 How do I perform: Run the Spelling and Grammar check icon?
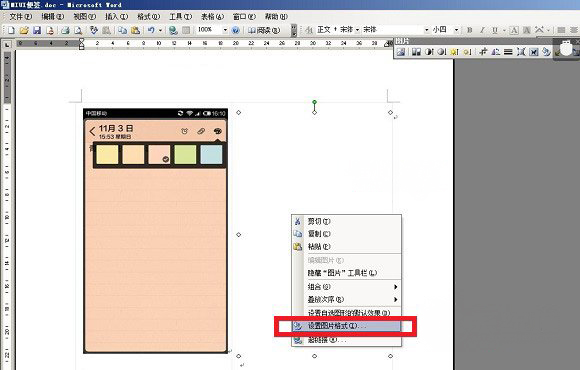click(x=94, y=30)
